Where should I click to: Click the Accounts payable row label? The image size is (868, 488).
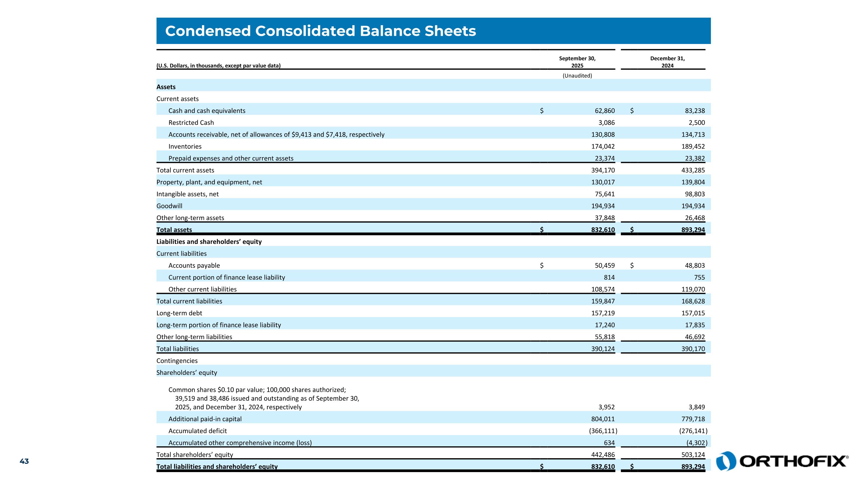194,265
